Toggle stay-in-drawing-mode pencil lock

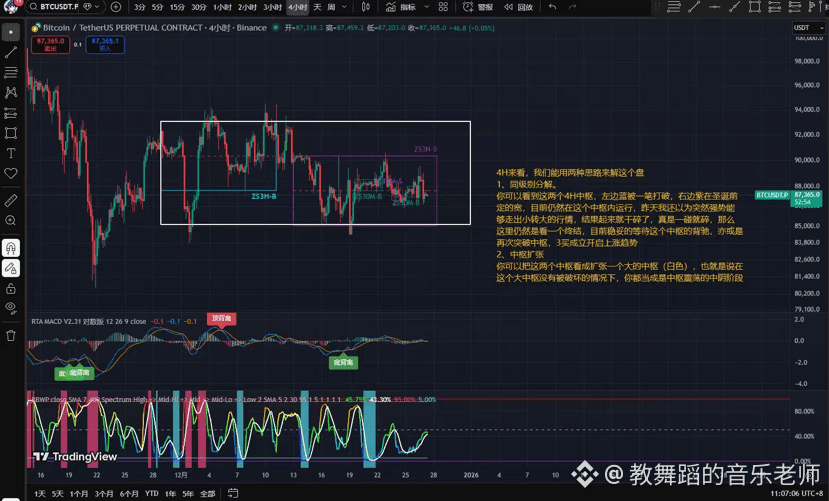[x=11, y=268]
